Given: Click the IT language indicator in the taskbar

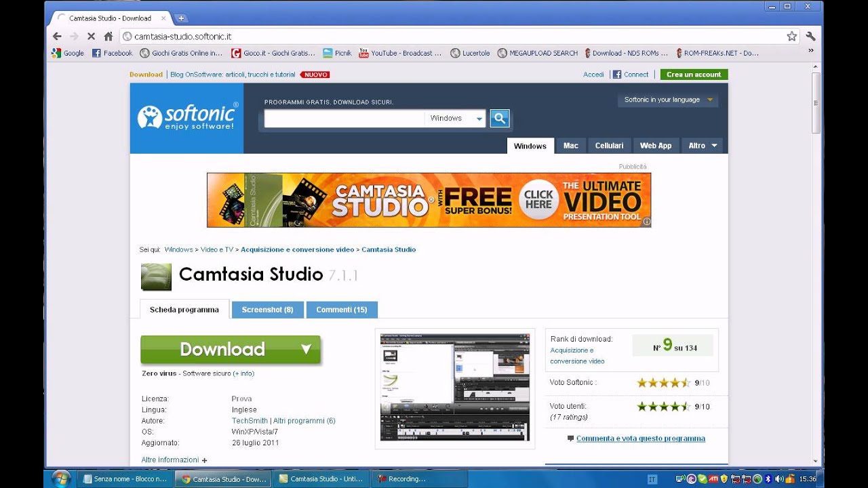Looking at the screenshot, I should (x=652, y=479).
